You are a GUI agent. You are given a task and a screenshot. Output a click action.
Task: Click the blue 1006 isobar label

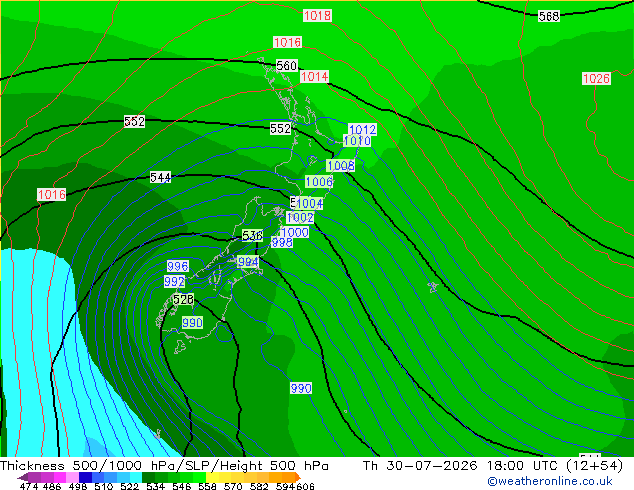tap(319, 182)
